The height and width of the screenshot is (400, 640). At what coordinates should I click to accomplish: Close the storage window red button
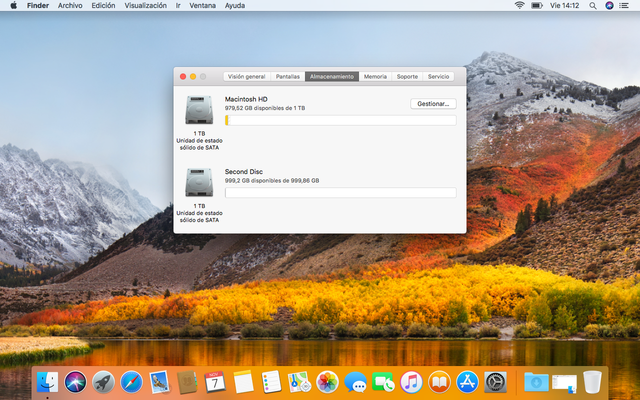pos(183,76)
